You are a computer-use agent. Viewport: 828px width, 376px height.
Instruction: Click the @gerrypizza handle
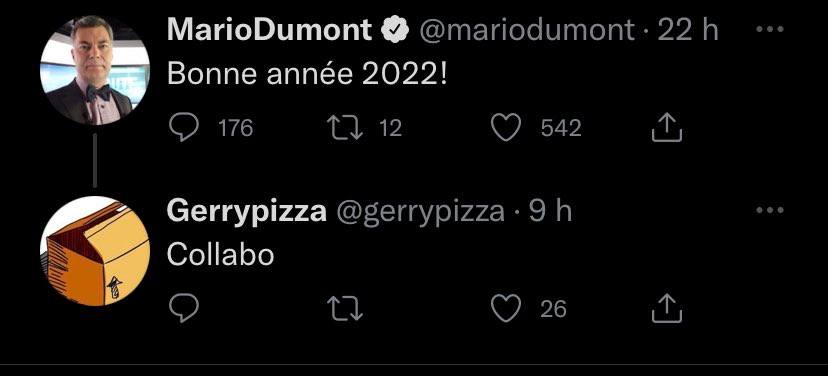pyautogui.click(x=420, y=212)
